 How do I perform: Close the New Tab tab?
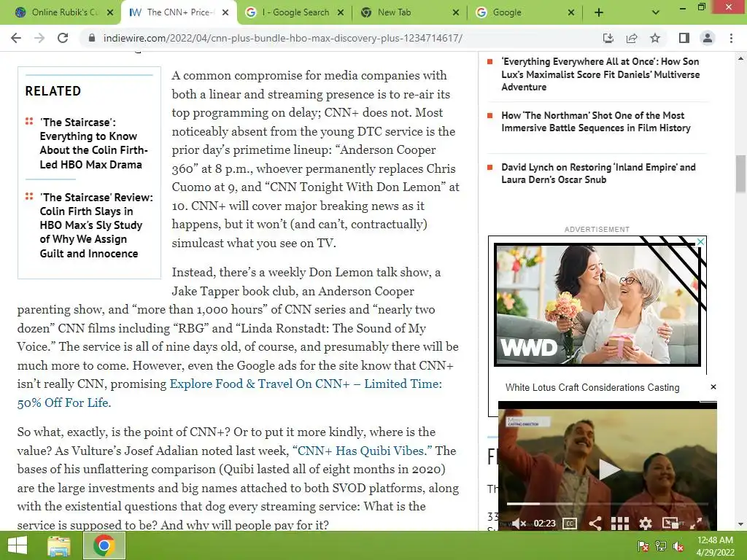point(456,12)
